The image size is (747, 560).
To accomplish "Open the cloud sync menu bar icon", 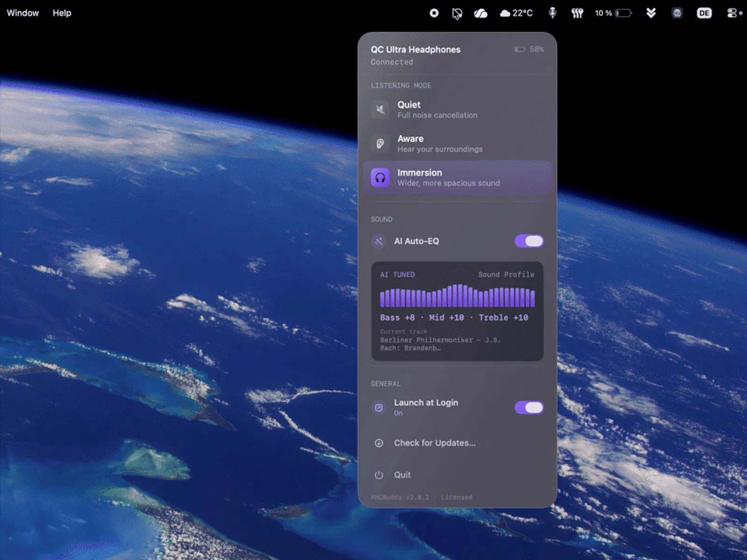I will (x=481, y=13).
